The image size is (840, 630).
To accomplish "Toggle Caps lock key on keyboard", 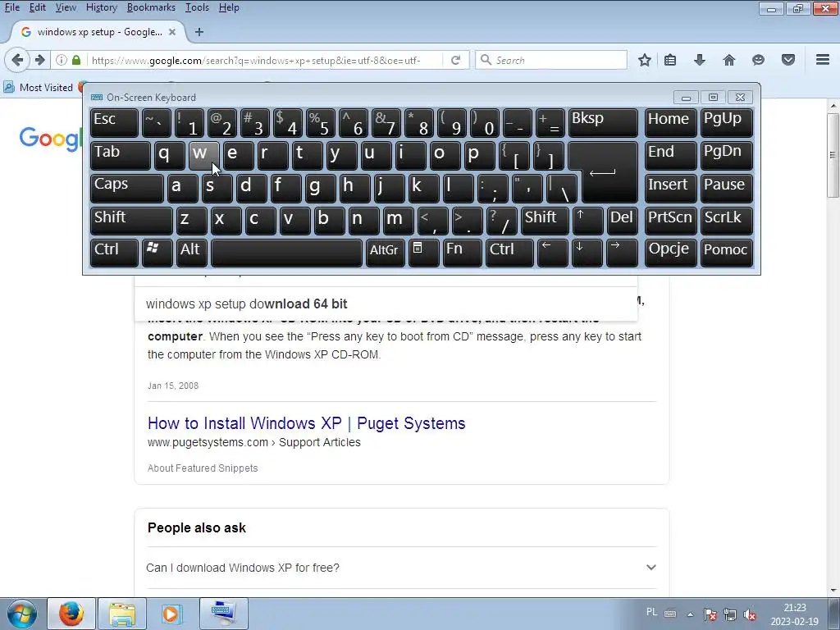I will [x=127, y=188].
